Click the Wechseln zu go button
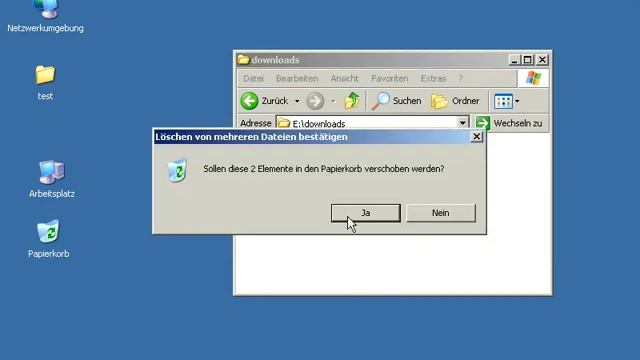 [509, 123]
